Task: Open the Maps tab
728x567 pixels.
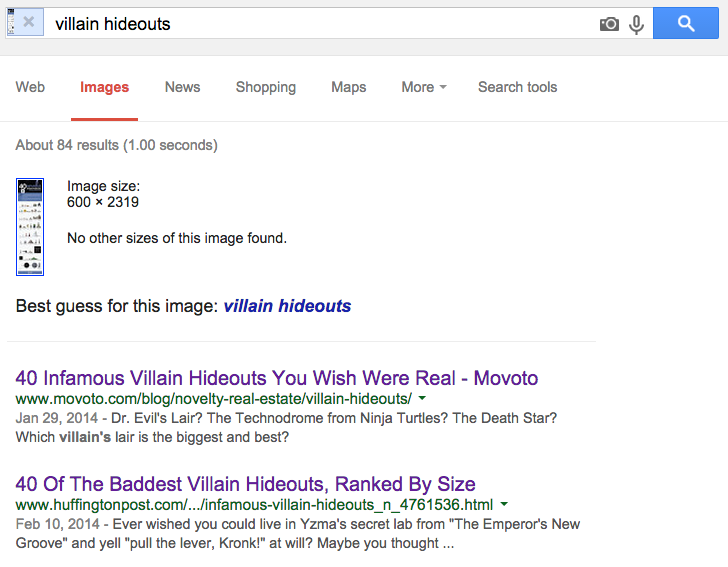Action: pos(349,87)
